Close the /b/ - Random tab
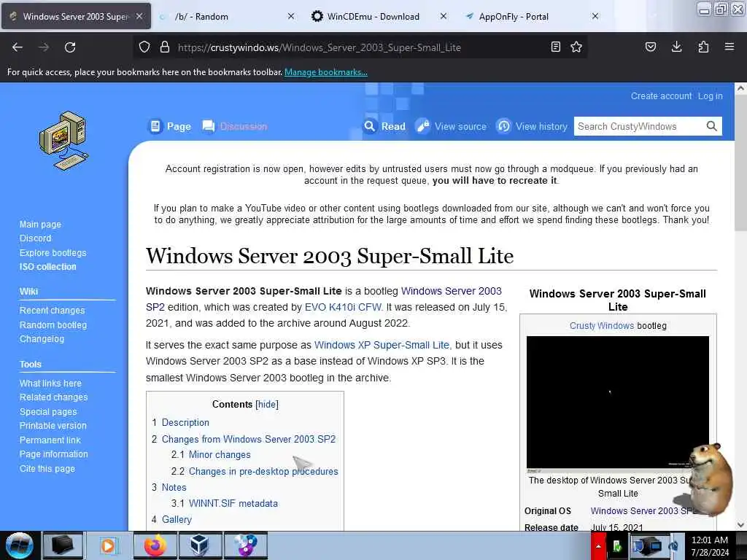Screen dimensions: 747x560 tap(291, 16)
